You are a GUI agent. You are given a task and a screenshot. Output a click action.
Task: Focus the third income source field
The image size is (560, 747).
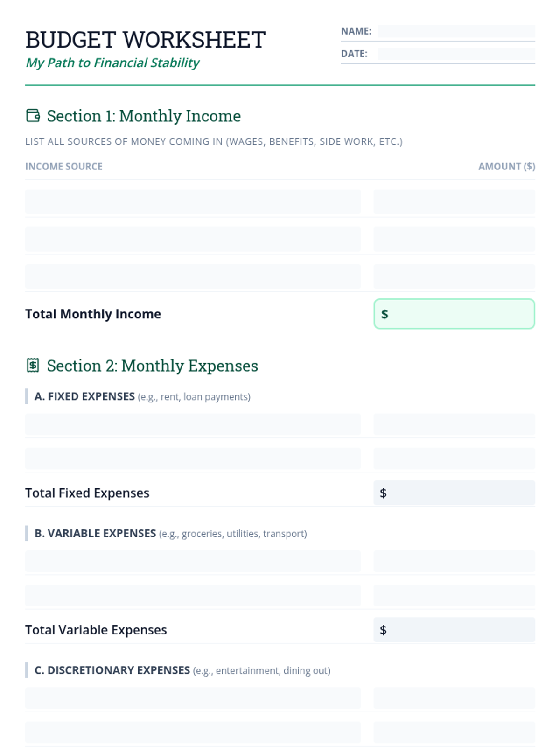193,276
